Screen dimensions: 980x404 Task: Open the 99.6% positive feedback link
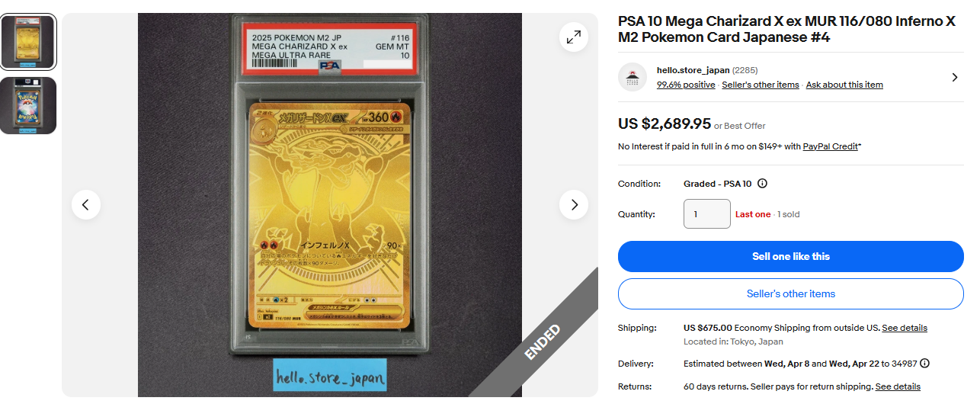[686, 85]
